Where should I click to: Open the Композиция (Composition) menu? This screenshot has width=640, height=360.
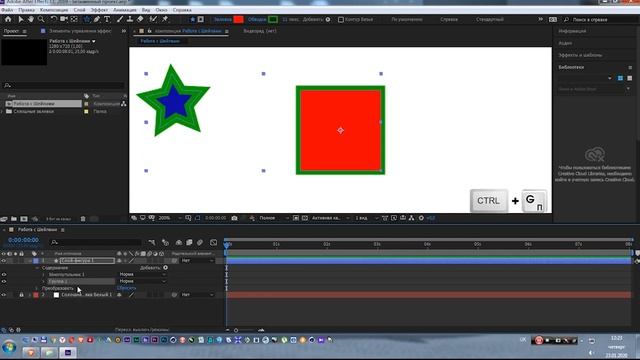(54, 10)
